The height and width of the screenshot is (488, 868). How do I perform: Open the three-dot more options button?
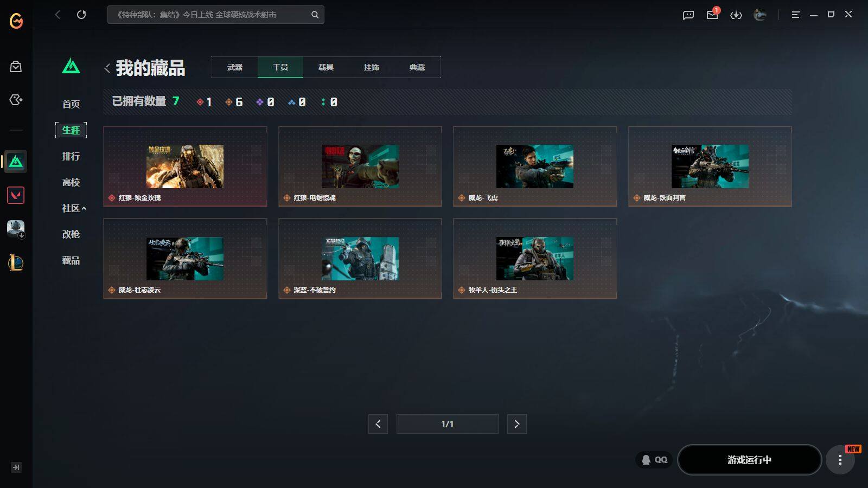point(840,460)
